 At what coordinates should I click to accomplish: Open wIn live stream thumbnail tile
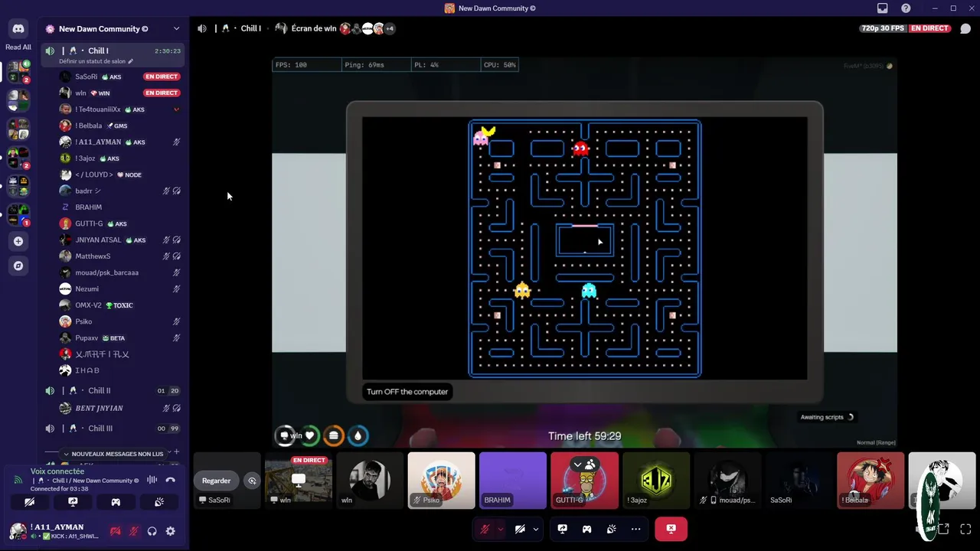click(298, 481)
